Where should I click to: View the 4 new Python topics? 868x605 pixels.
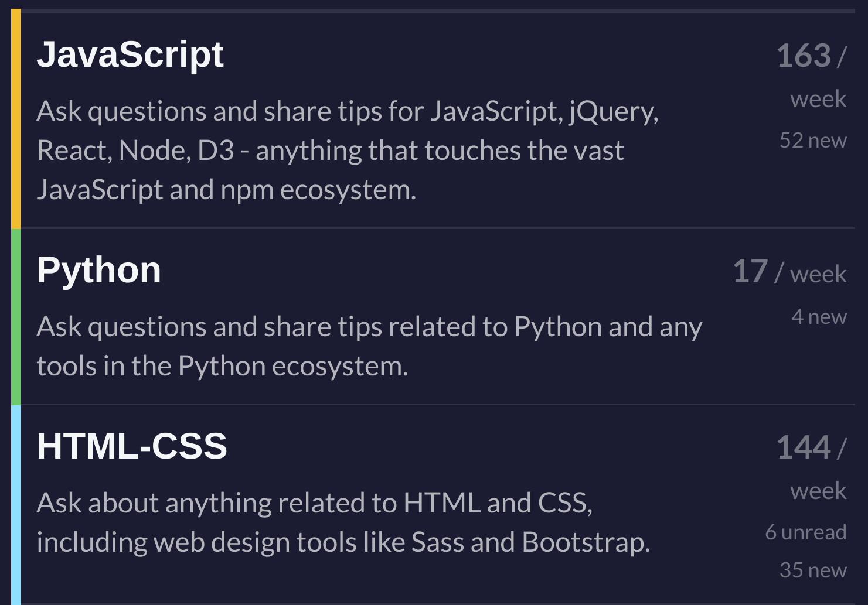pos(819,317)
